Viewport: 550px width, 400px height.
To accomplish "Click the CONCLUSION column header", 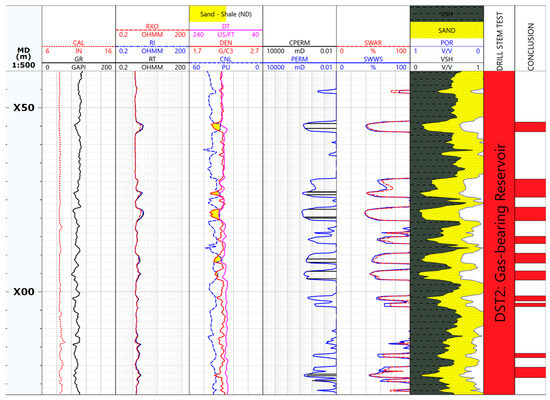I will pos(530,47).
